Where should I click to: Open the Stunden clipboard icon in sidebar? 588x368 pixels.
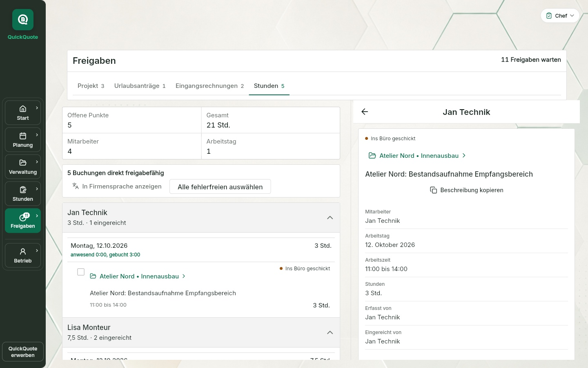[23, 190]
